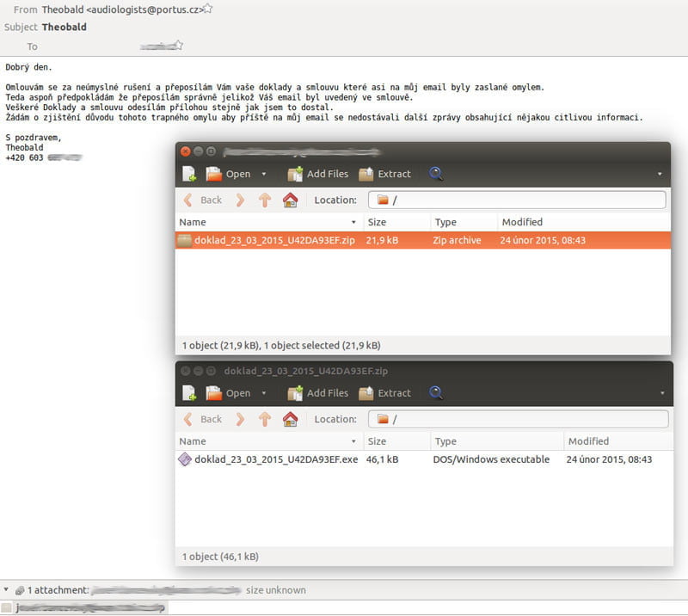Expand the '1 attachment' section
The height and width of the screenshot is (616, 688).
pos(7,590)
